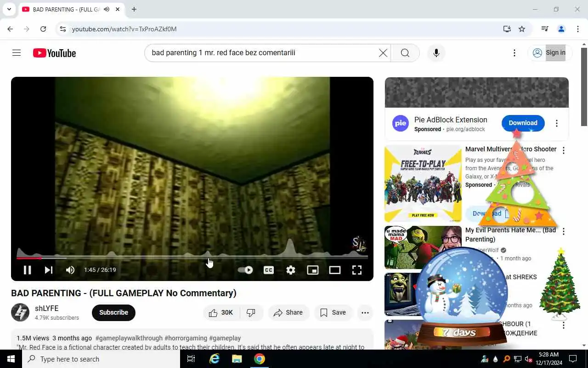View site information icon
The image size is (588, 368).
coord(63,29)
